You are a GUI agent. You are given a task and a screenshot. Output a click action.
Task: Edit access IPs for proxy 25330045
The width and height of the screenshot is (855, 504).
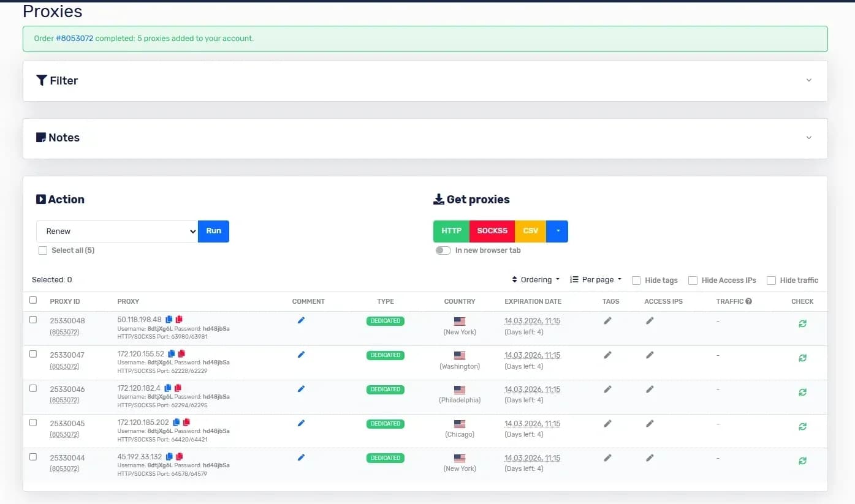(x=650, y=423)
